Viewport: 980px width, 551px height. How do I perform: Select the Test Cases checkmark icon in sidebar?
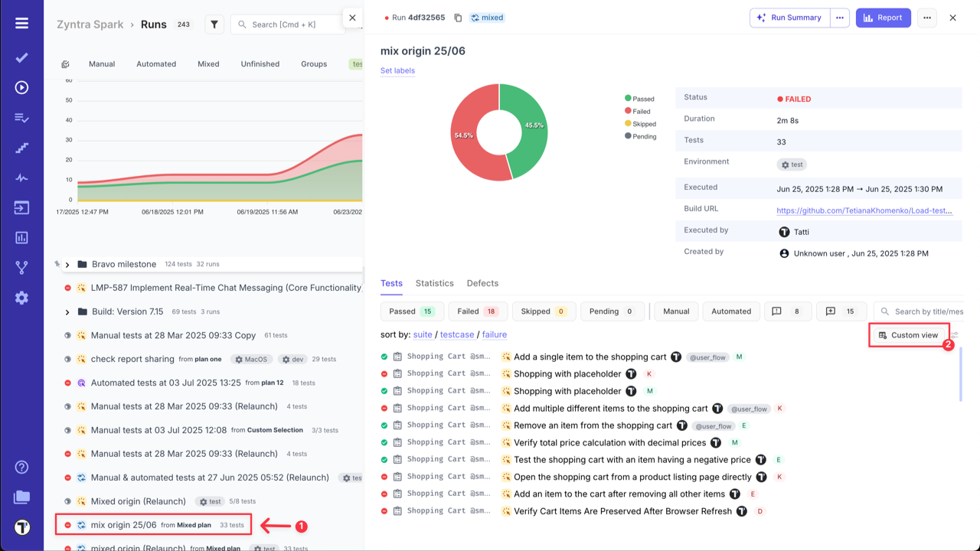tap(21, 57)
